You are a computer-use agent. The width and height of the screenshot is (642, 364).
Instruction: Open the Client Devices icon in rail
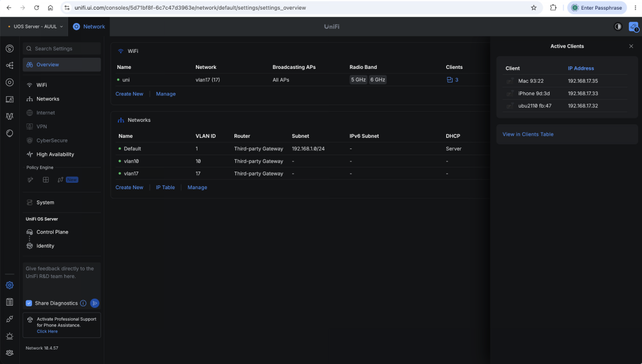[10, 99]
